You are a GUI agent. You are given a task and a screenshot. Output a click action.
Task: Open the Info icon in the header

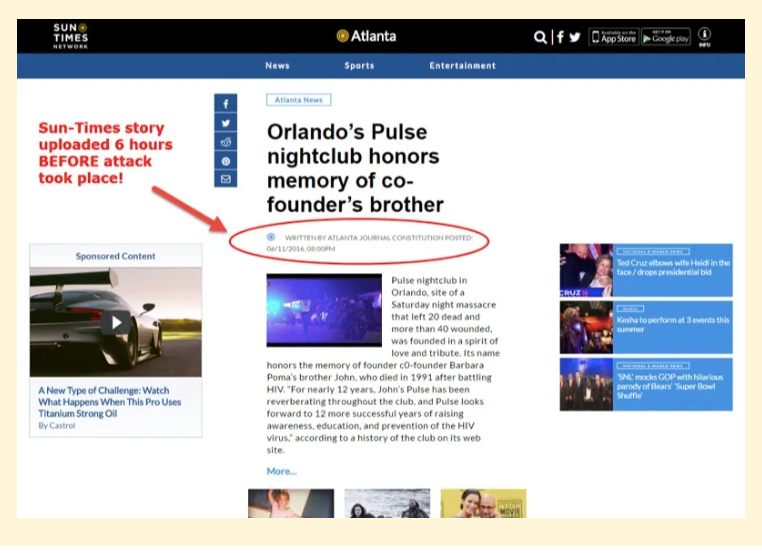tap(705, 37)
